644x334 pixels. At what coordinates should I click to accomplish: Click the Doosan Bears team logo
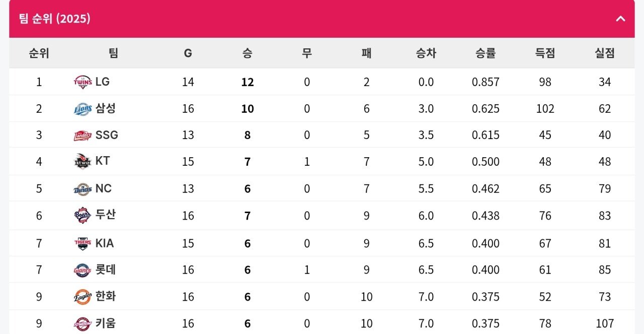point(83,216)
